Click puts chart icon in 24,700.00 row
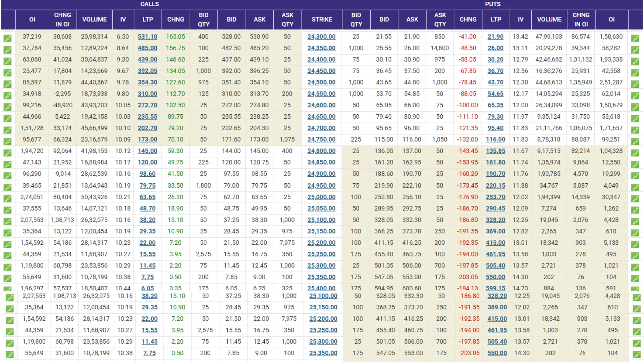 point(635,130)
